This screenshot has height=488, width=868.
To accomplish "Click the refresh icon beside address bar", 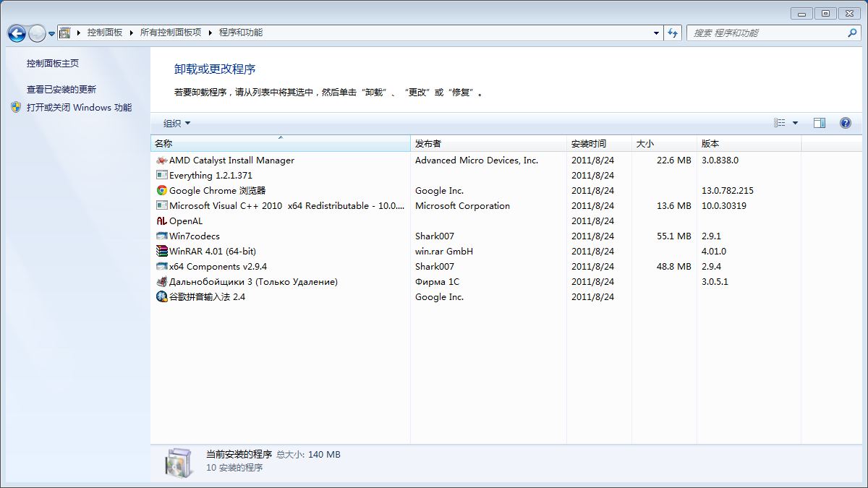I will tap(673, 33).
